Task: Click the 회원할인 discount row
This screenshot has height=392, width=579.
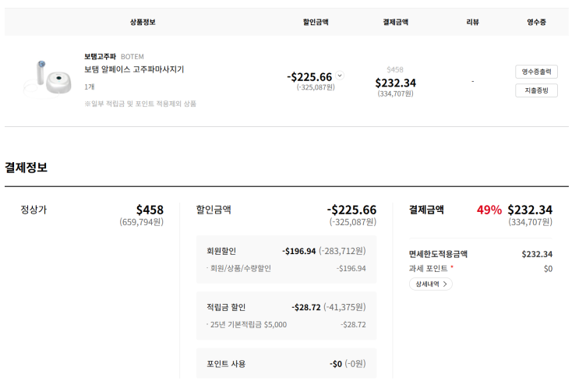Action: pos(286,251)
